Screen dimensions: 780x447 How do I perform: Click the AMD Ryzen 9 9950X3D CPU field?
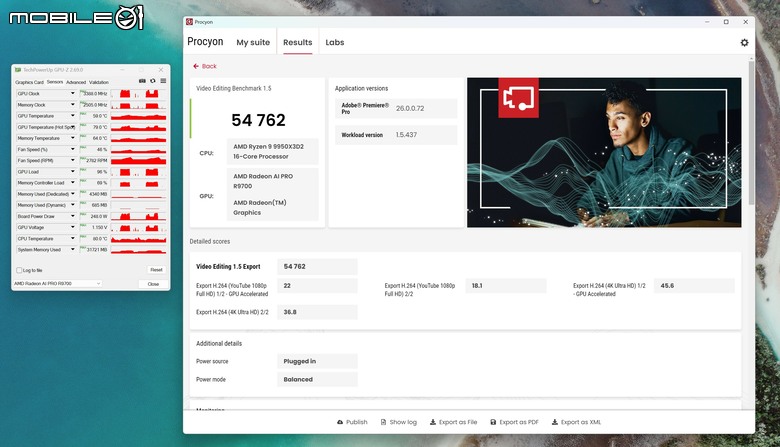point(273,152)
